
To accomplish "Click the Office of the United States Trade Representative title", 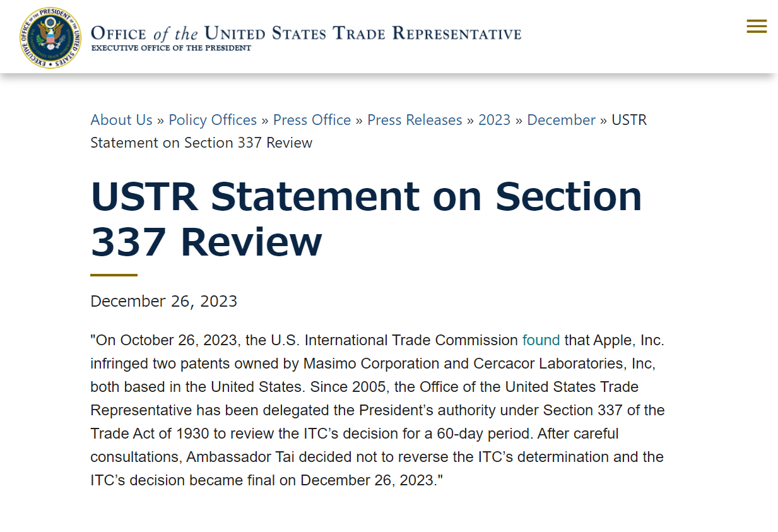I will click(306, 33).
